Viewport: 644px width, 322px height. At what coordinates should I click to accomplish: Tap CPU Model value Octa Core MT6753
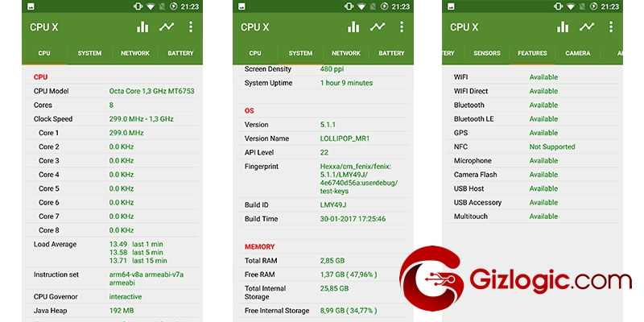pos(151,91)
